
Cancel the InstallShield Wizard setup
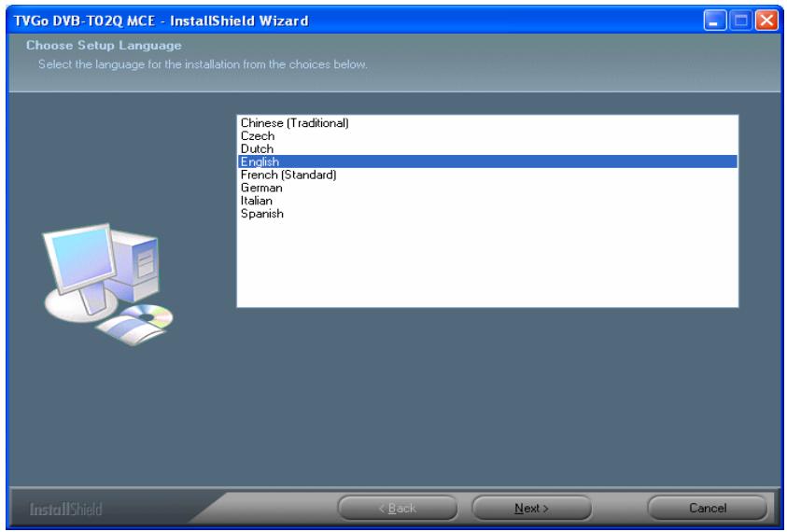pyautogui.click(x=708, y=509)
